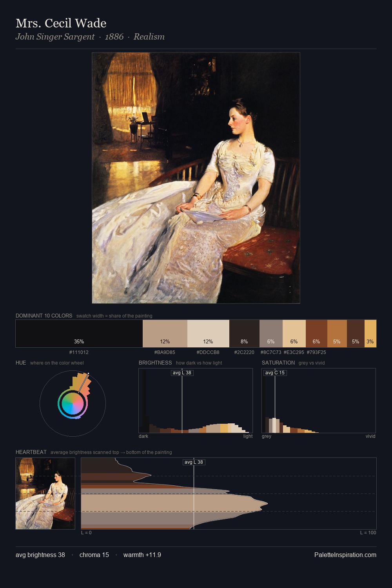The height and width of the screenshot is (588, 392).
Task: Select the 5% dark chestnut swatch
Action: tap(356, 334)
